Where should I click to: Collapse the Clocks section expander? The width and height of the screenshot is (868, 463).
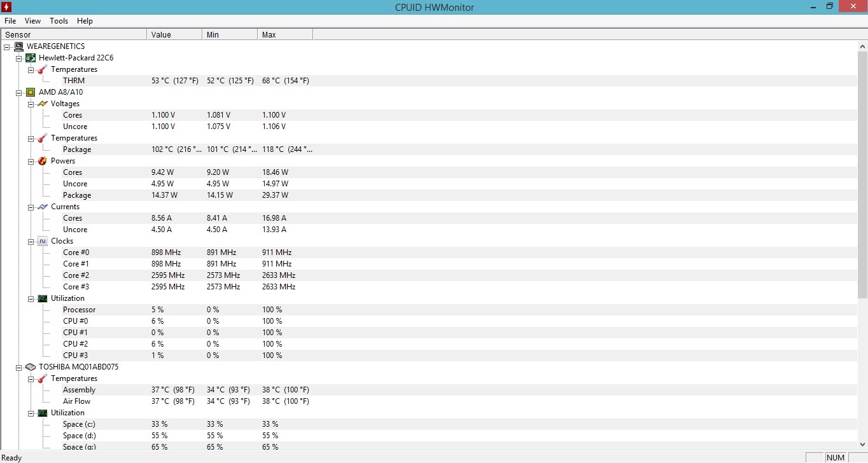tap(31, 241)
